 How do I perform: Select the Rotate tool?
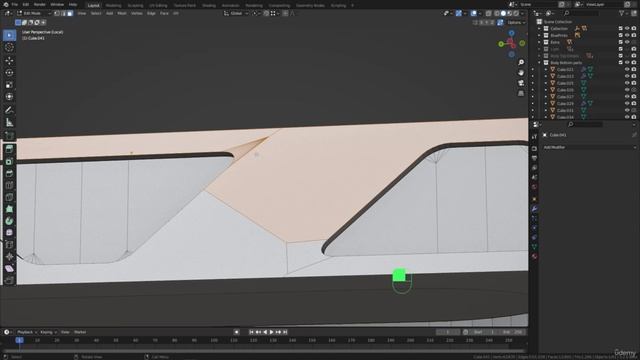point(9,73)
